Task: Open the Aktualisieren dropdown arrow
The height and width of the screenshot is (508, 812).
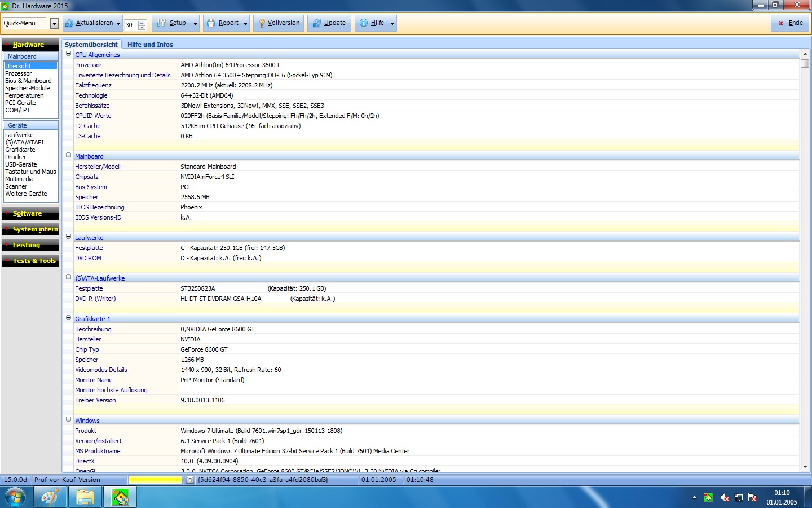Action: 118,24
